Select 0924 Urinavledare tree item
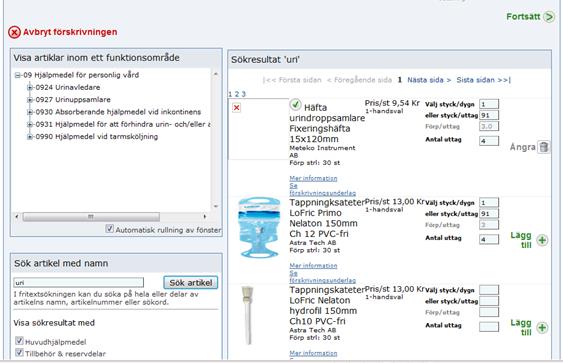 pos(68,87)
